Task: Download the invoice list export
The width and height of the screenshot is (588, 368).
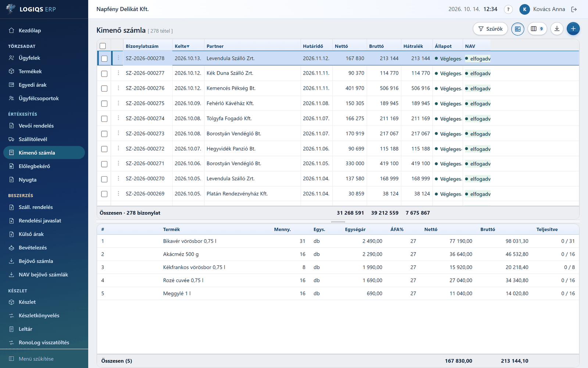Action: 557,29
